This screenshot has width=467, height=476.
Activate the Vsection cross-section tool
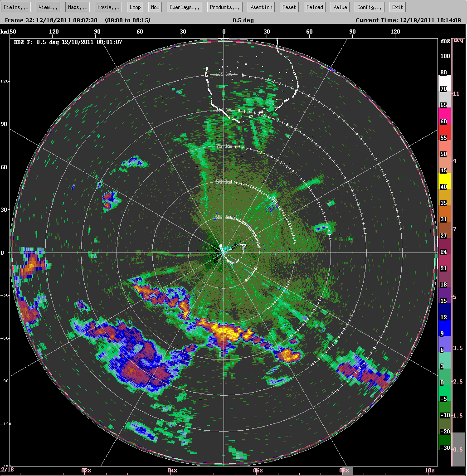coord(261,7)
